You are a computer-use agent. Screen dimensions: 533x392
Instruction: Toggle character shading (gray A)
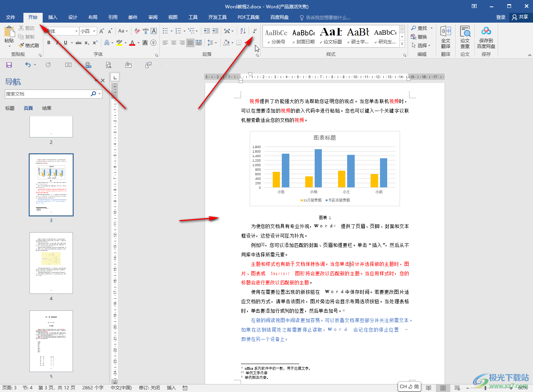145,43
